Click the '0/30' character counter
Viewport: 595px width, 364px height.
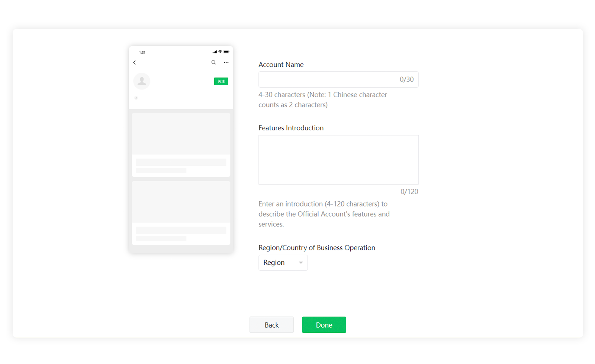(x=406, y=79)
